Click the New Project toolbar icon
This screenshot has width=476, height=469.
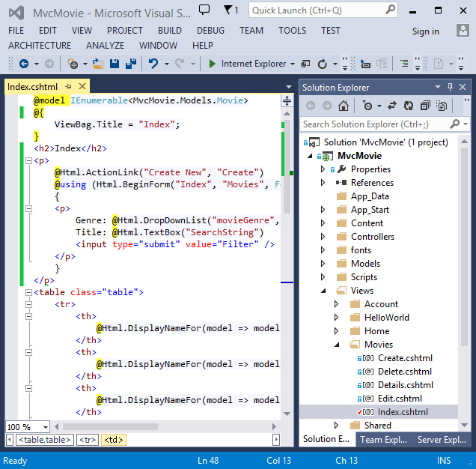[73, 64]
